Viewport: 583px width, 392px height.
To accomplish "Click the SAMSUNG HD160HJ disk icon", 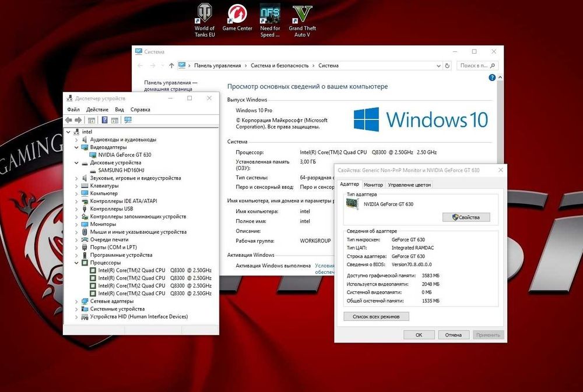I will tap(93, 171).
